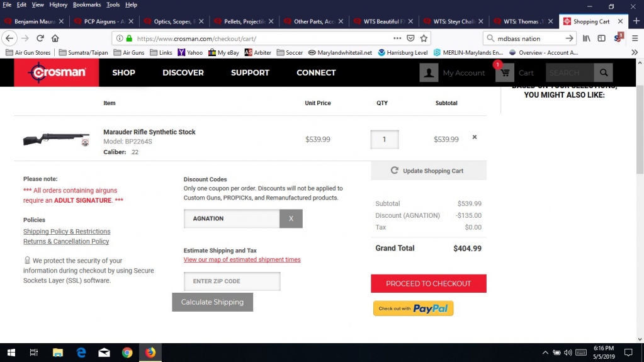Close the Pellets, Projectile tab
The image size is (644, 362).
click(271, 21)
